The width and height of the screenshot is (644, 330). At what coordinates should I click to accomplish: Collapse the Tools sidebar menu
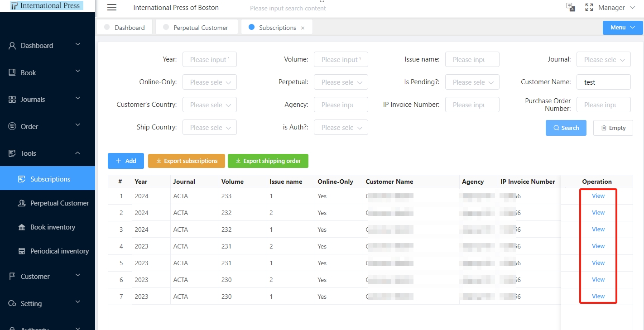click(78, 153)
